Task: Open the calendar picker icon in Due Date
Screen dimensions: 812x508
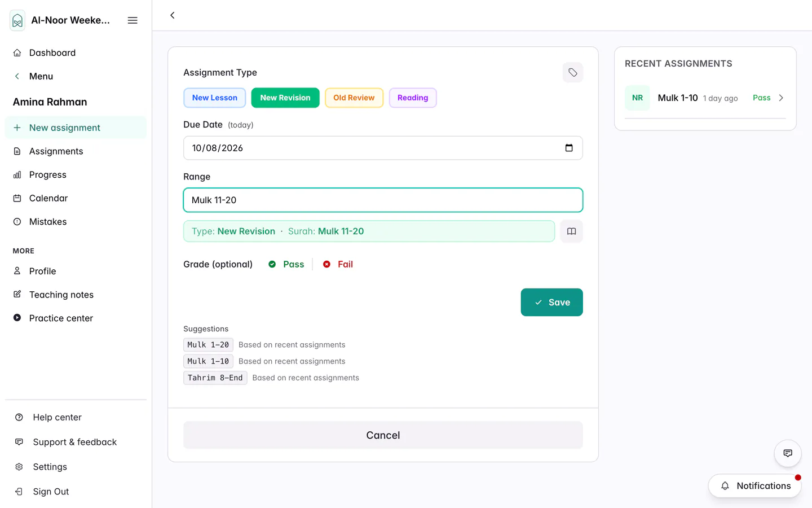Action: 569,148
